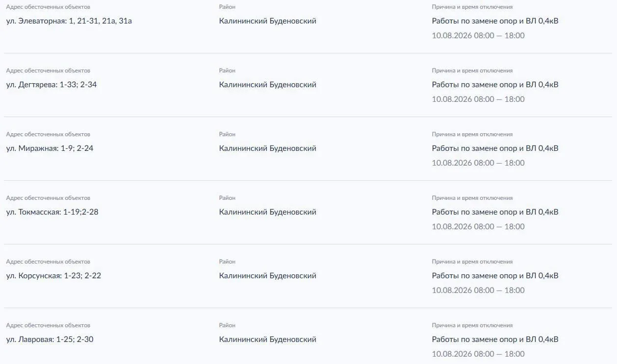Select the ул. Элеваторная address entry
Viewport: 617px width, 364px height.
coord(69,21)
